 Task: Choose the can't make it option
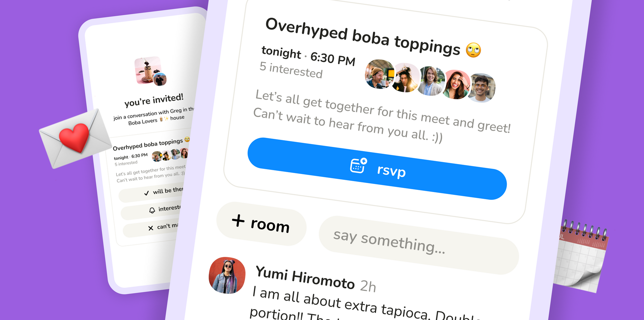click(x=151, y=228)
